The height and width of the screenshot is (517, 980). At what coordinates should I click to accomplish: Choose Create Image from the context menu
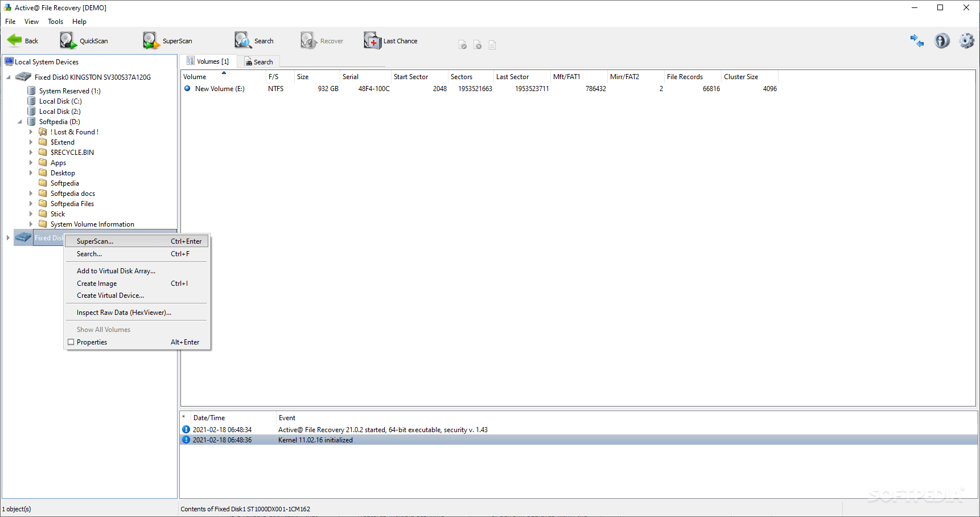97,283
